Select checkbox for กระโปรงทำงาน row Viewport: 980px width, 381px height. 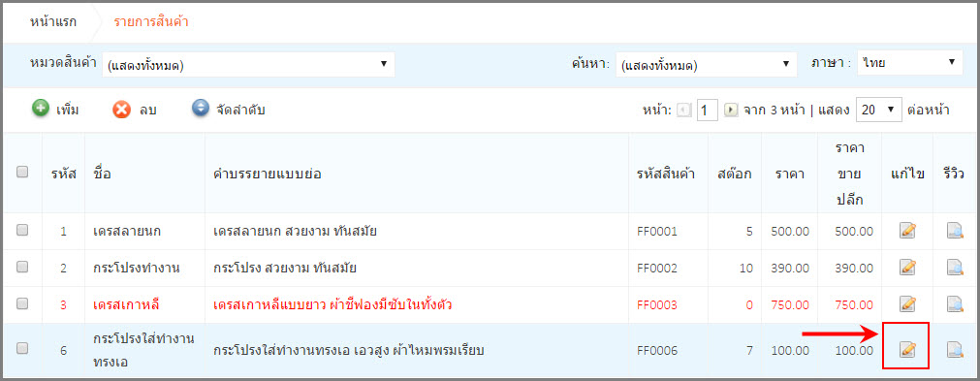pos(22,268)
